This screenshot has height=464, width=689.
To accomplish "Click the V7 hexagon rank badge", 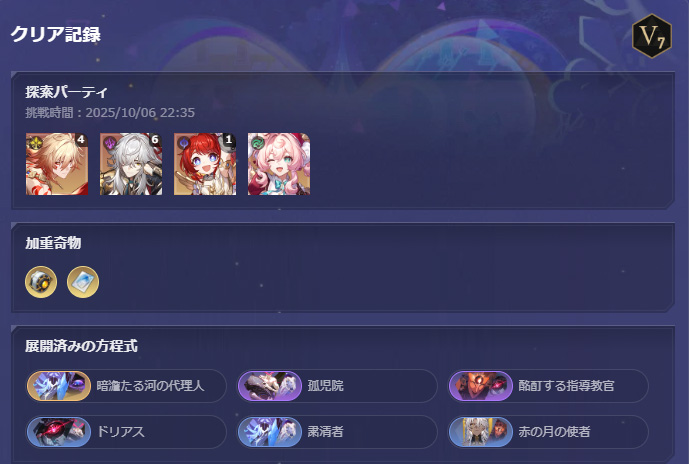I will pyautogui.click(x=652, y=36).
